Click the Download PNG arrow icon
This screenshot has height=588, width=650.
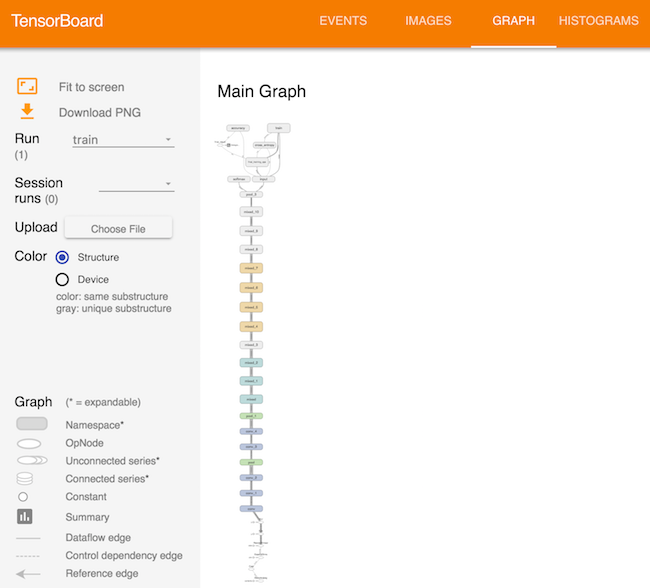27,112
